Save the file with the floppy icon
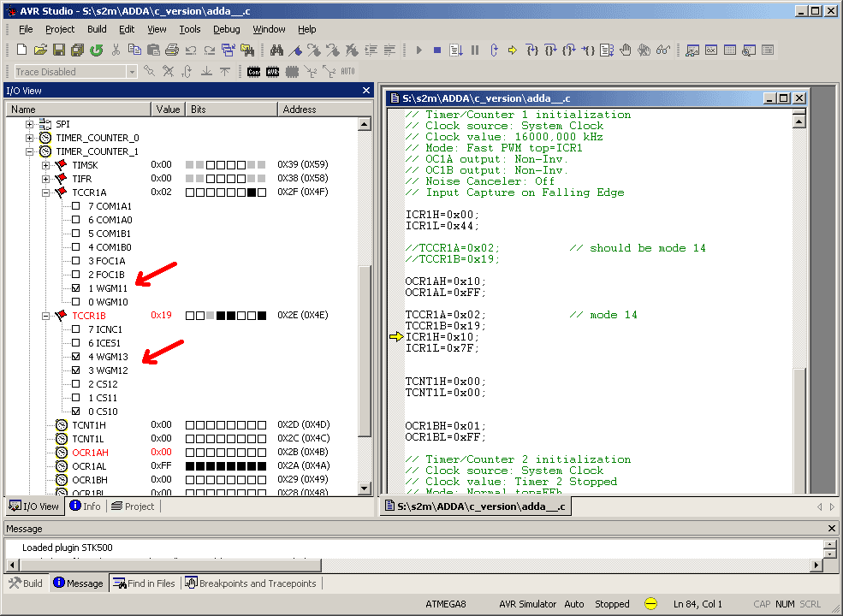 click(x=58, y=50)
